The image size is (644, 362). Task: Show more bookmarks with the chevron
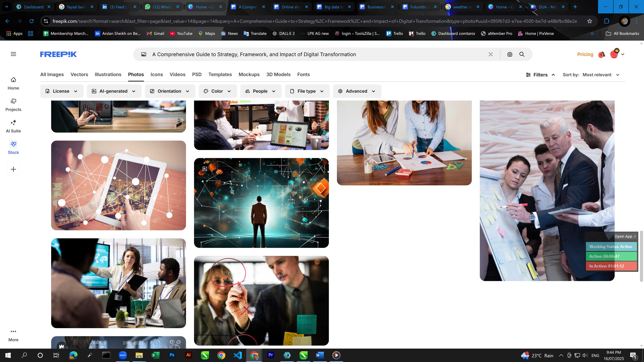coord(592,34)
